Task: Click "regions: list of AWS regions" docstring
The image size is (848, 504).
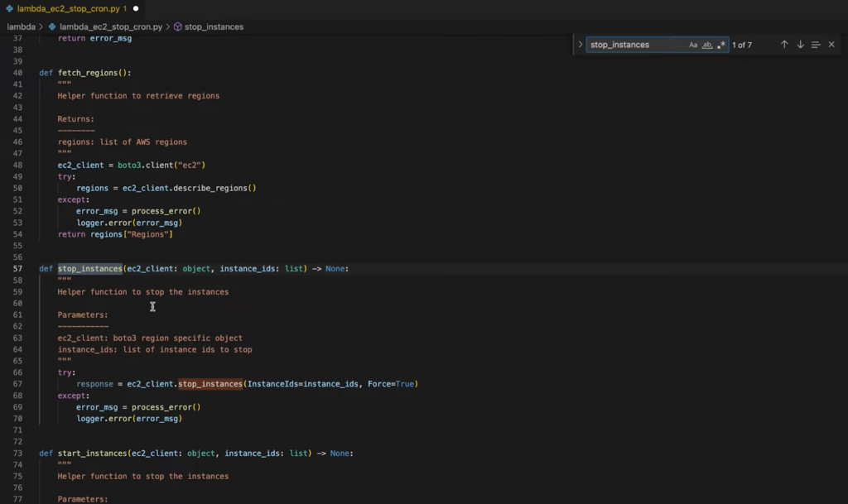Action: tap(123, 142)
